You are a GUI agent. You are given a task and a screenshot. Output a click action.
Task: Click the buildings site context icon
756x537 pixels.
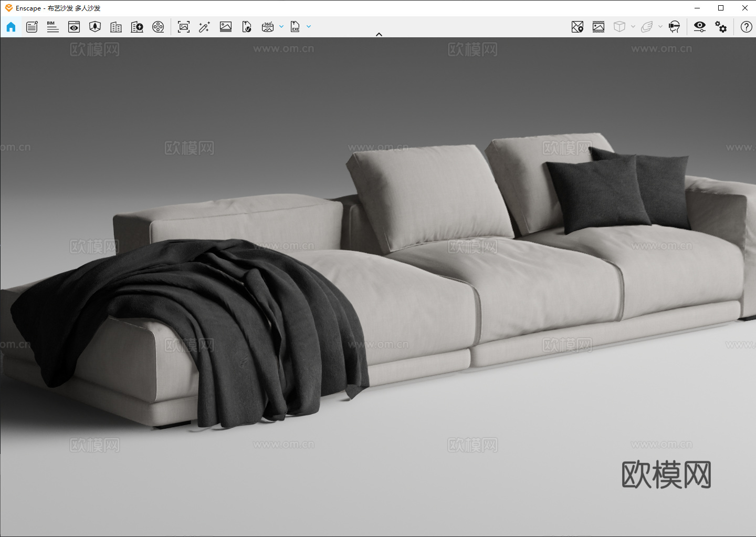coord(116,27)
